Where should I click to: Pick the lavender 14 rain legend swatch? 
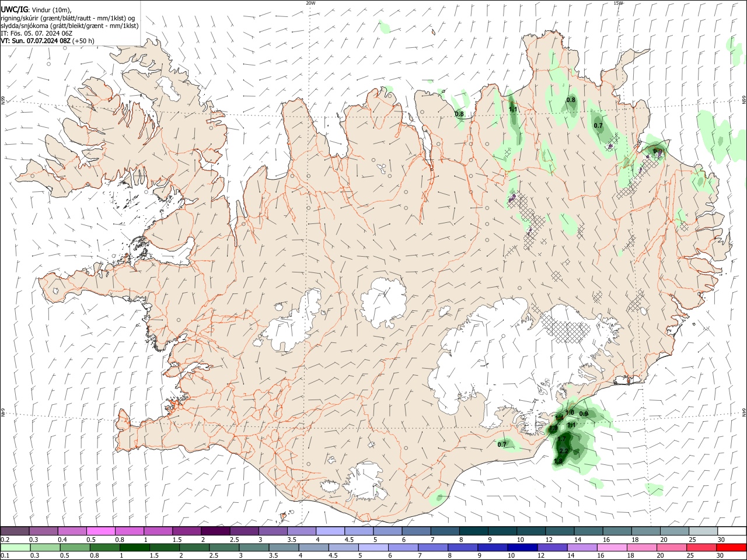(x=581, y=548)
